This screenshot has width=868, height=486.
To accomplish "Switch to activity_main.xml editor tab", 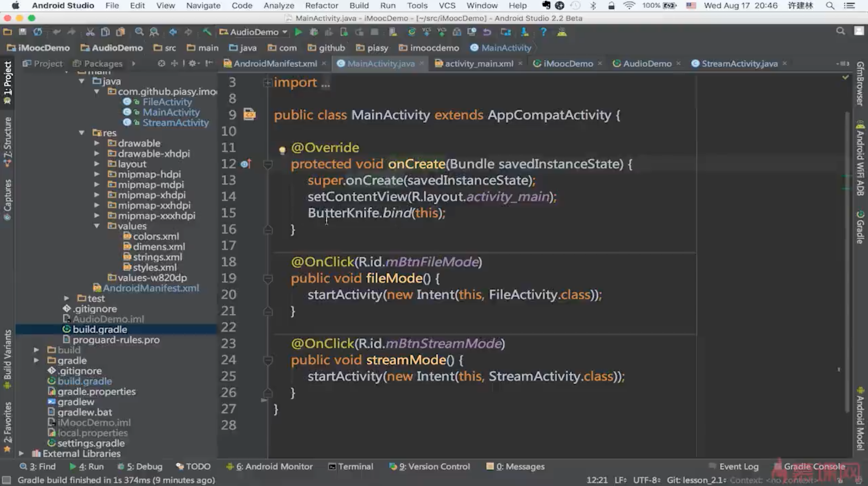I will pos(479,63).
